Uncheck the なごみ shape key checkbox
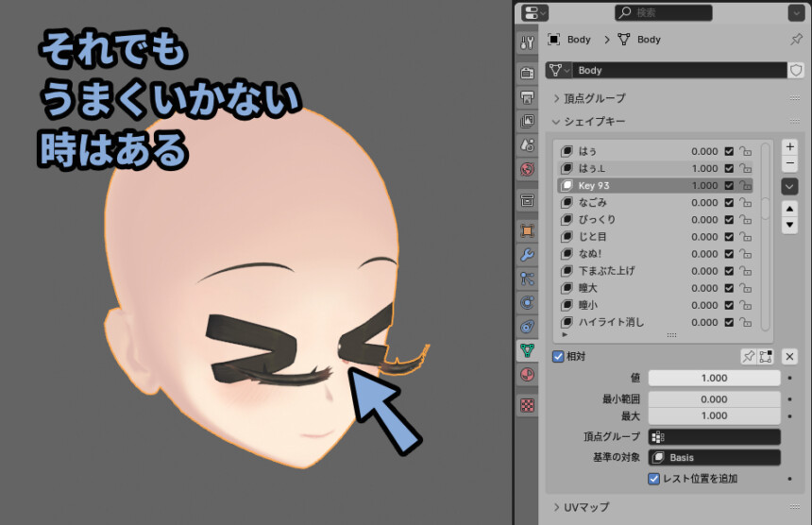Screen dimensions: 812x525 point(729,202)
